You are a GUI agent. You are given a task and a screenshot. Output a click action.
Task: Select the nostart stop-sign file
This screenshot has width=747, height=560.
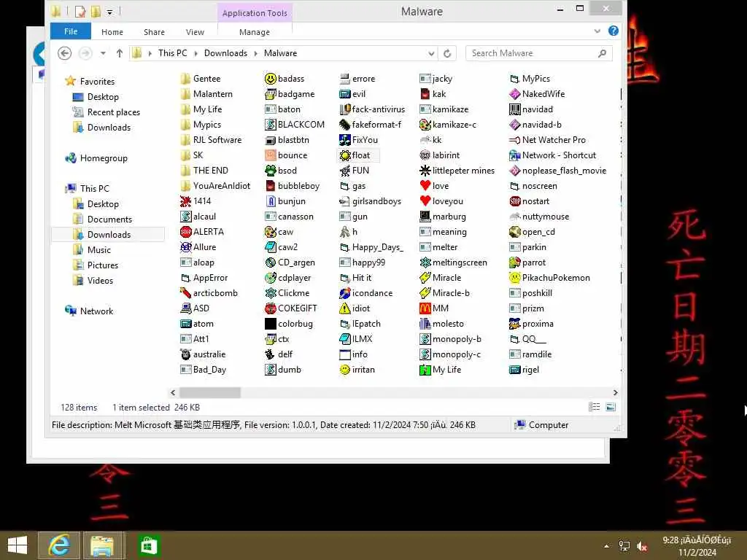[x=530, y=201]
